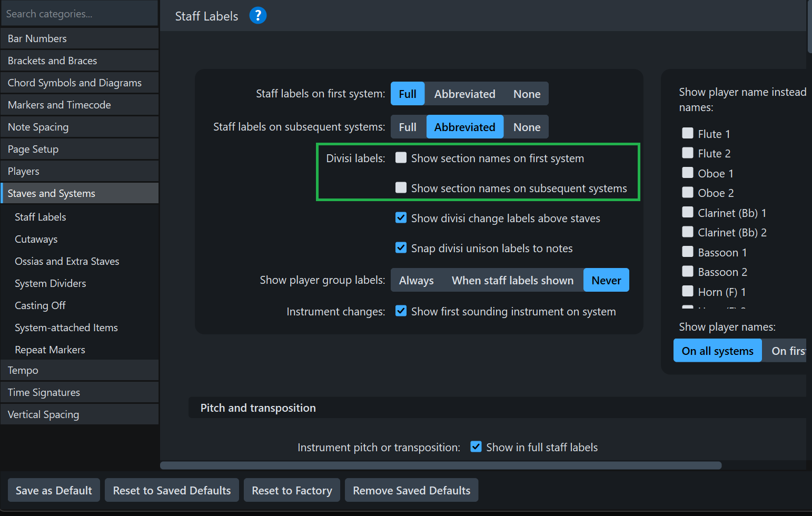The image size is (812, 516).
Task: Set first system staff labels to Abbreviated
Action: pyautogui.click(x=464, y=94)
